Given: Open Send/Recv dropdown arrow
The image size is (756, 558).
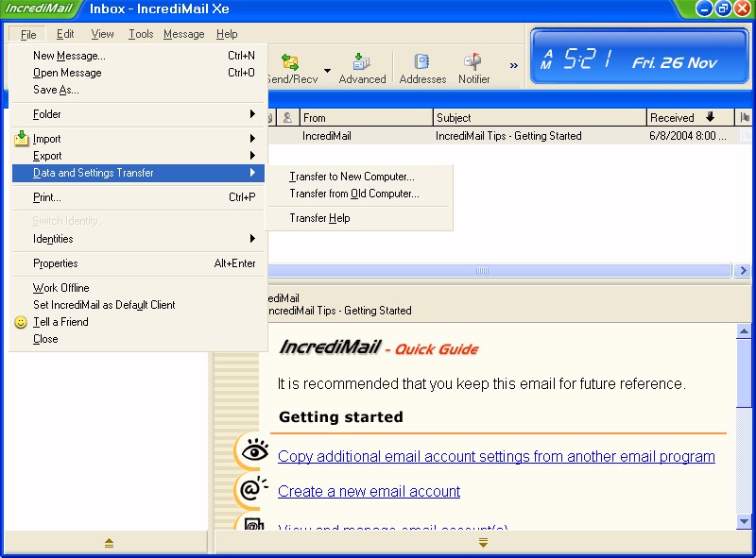Looking at the screenshot, I should (x=327, y=70).
